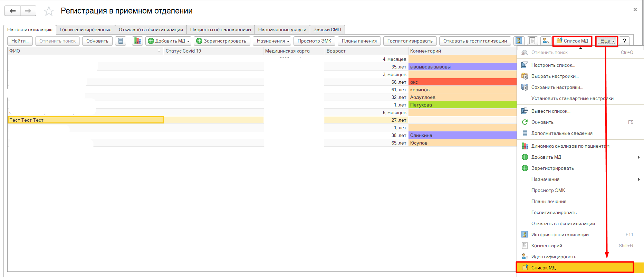Add current form to favorites star
This screenshot has height=277, width=644.
tap(49, 11)
